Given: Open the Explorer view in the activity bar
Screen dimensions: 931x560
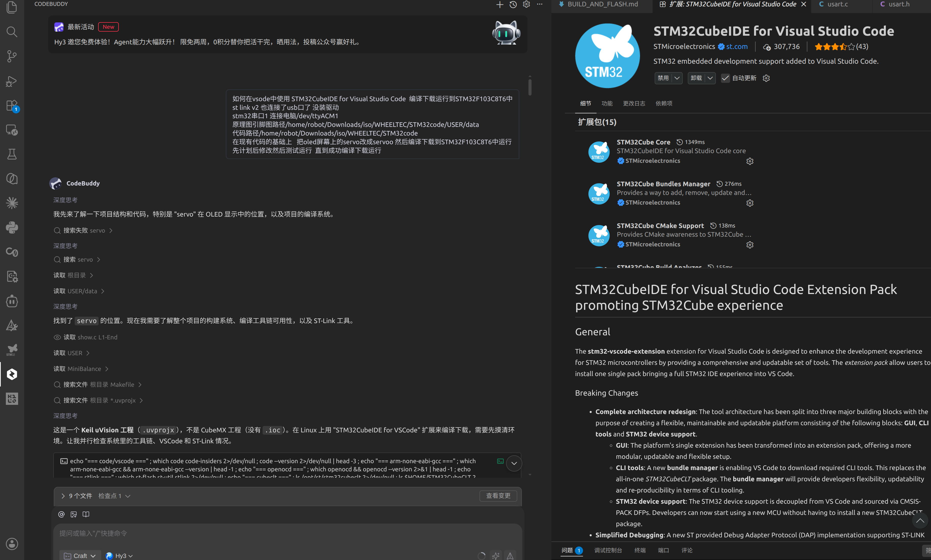Looking at the screenshot, I should coord(12,7).
